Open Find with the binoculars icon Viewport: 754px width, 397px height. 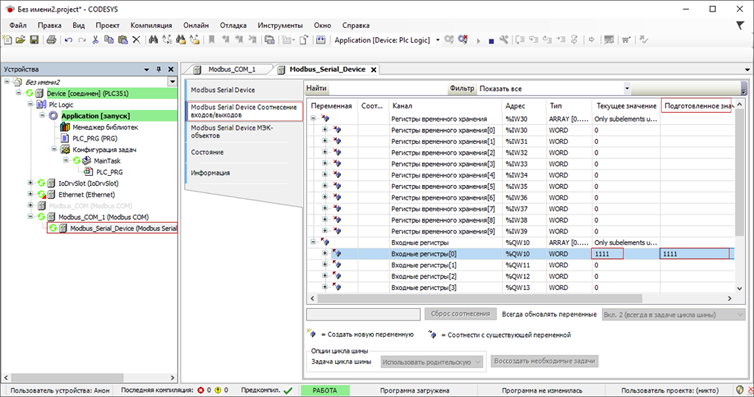click(x=153, y=40)
